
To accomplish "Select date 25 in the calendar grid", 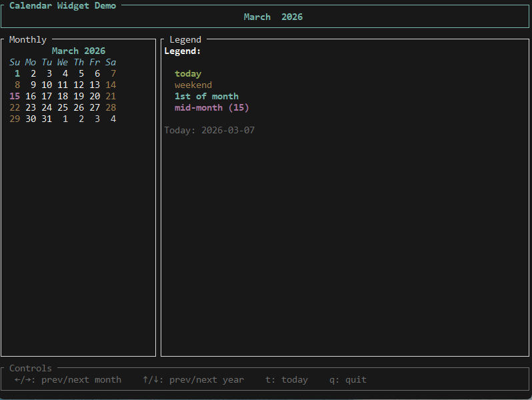I will coord(63,107).
